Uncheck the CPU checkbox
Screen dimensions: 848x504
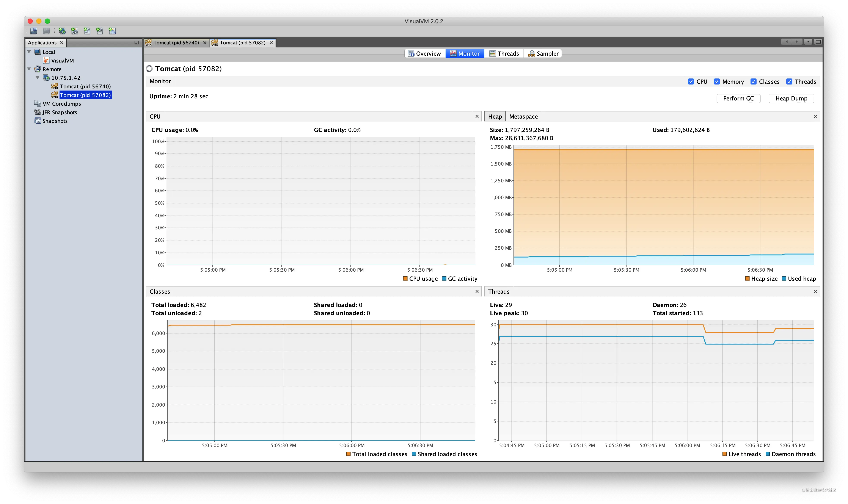coord(691,81)
